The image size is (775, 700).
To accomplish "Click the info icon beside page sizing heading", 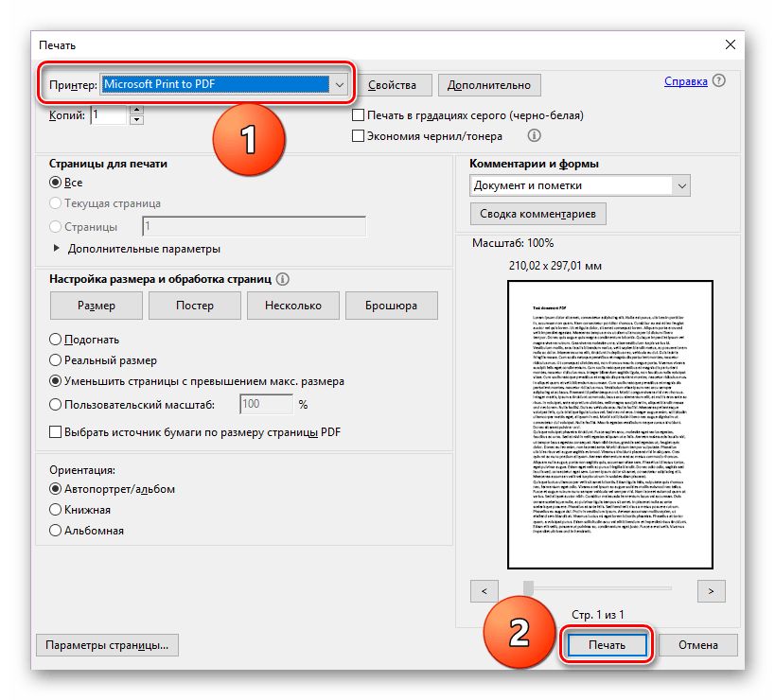I will point(282,280).
